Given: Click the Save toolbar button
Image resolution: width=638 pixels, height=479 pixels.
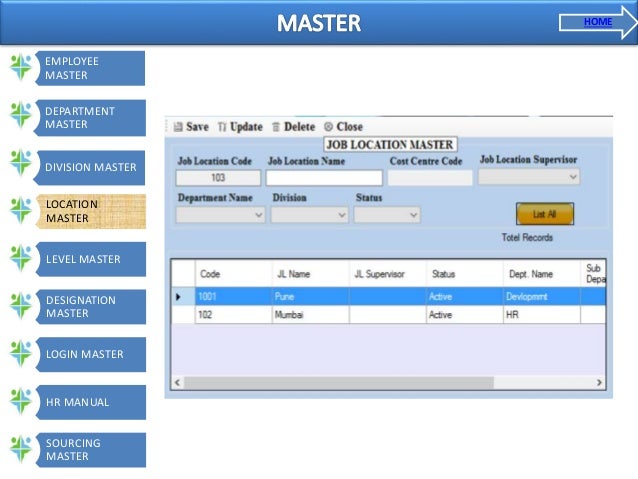Looking at the screenshot, I should [x=191, y=127].
